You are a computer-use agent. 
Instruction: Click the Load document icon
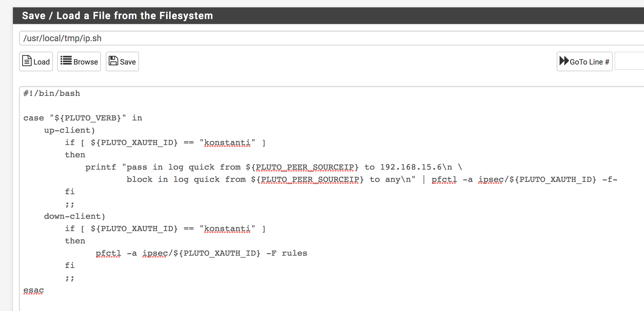[27, 61]
